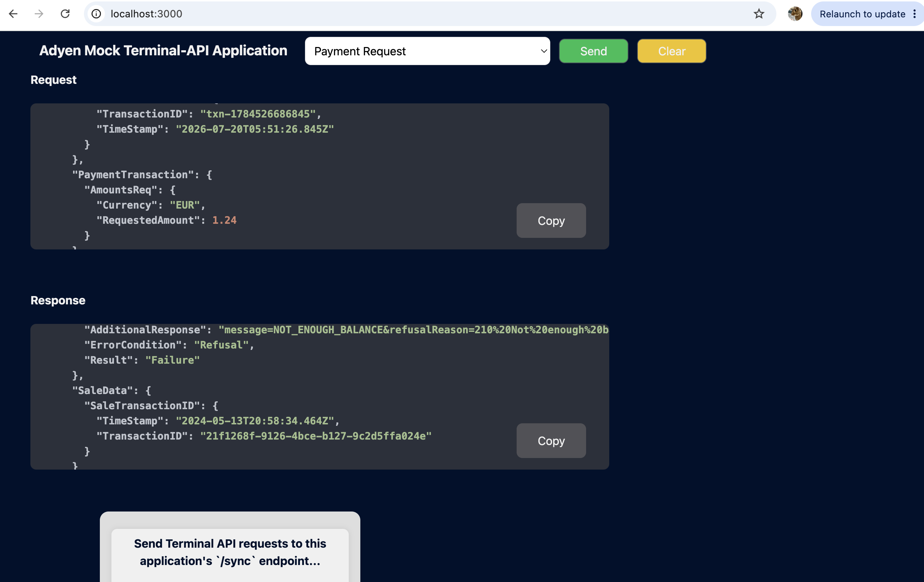Click the "AmountsReq" key
The image size is (924, 582).
click(x=121, y=190)
